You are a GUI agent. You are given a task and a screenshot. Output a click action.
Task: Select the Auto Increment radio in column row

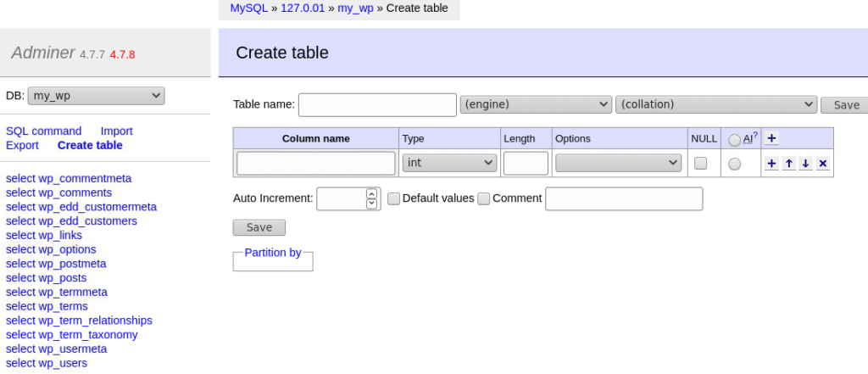[734, 164]
